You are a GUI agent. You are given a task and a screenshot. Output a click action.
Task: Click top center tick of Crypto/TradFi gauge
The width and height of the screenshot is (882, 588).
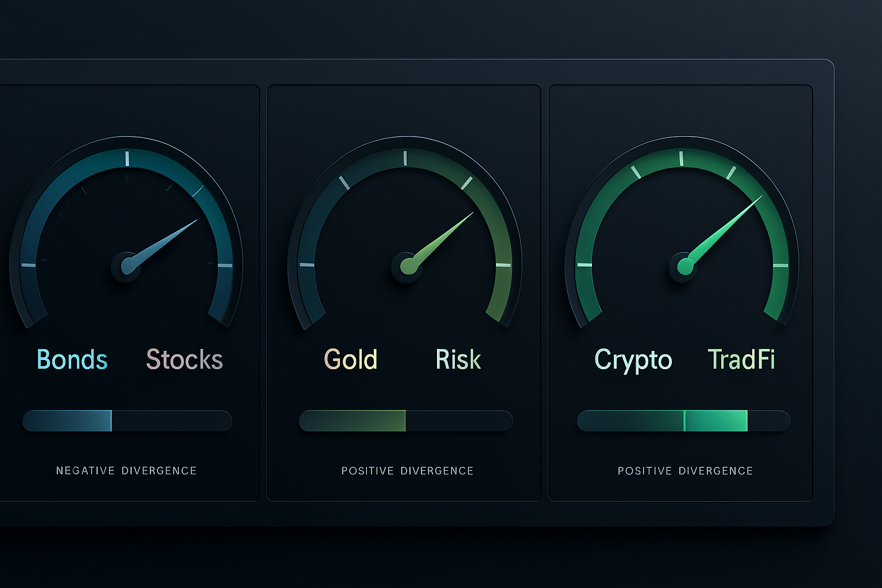[x=681, y=158]
